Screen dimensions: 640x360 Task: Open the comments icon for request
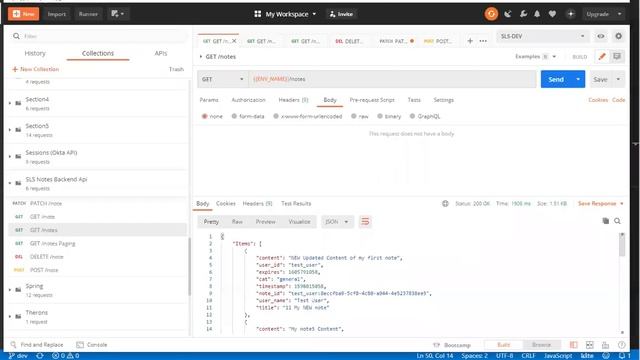[x=617, y=56]
